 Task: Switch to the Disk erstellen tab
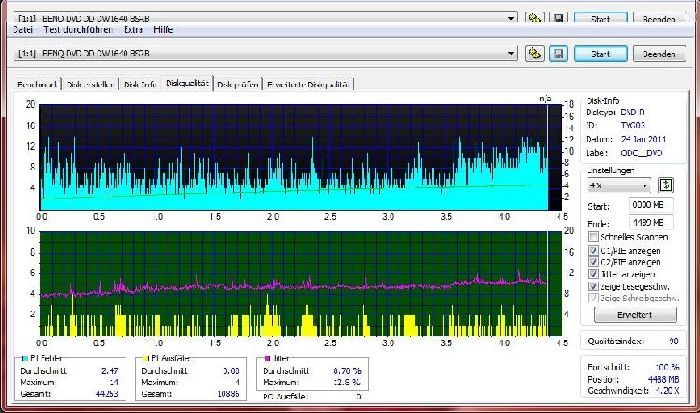[x=91, y=84]
